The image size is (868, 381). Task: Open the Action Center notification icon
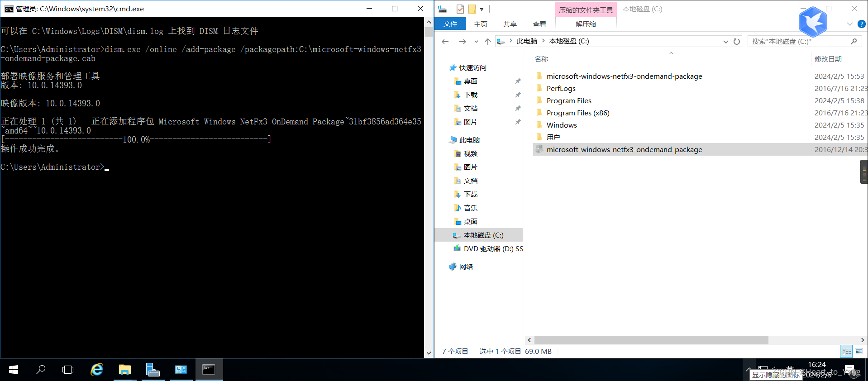(x=849, y=370)
